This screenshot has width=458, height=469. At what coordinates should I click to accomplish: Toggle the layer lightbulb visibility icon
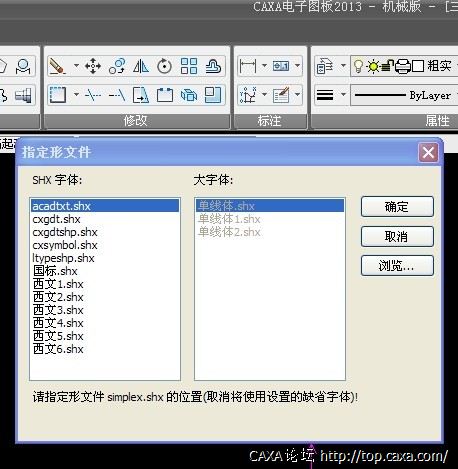[358, 66]
